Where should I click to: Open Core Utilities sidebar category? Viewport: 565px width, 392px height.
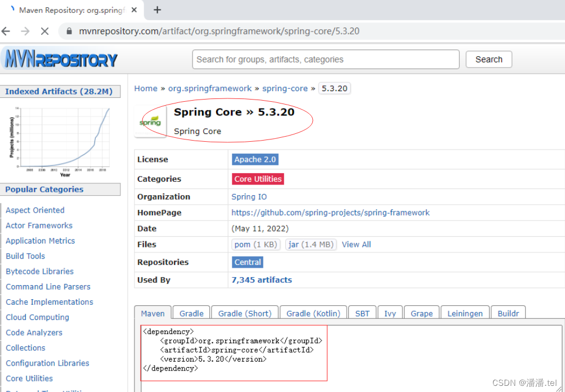[x=29, y=379]
